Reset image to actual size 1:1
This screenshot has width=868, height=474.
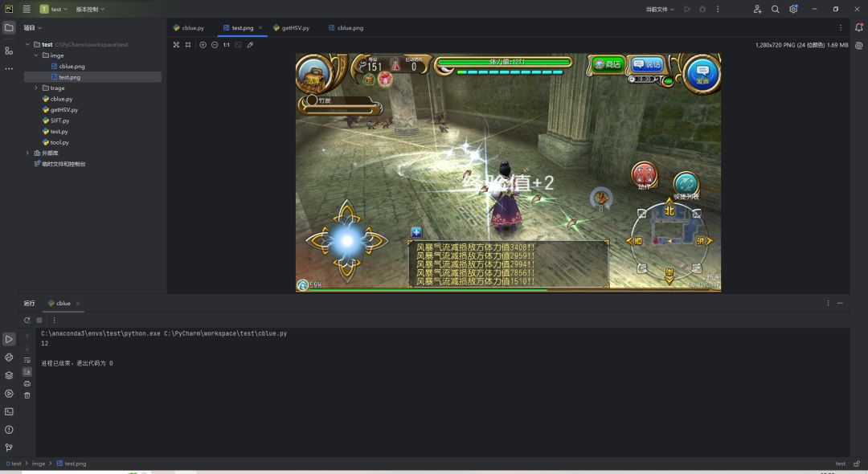(x=227, y=45)
